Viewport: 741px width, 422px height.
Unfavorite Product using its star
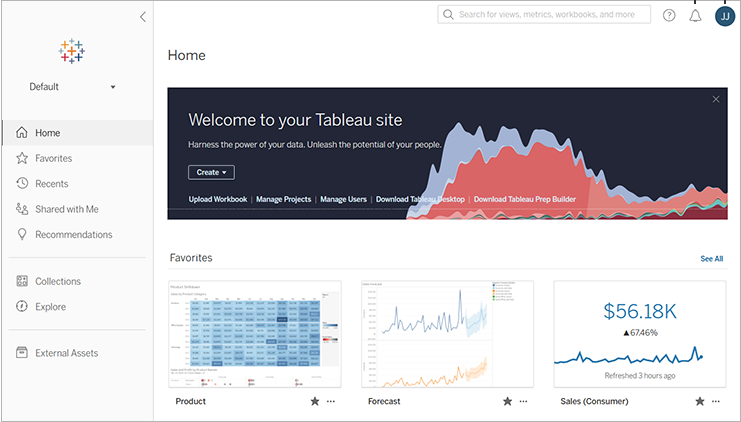[315, 401]
